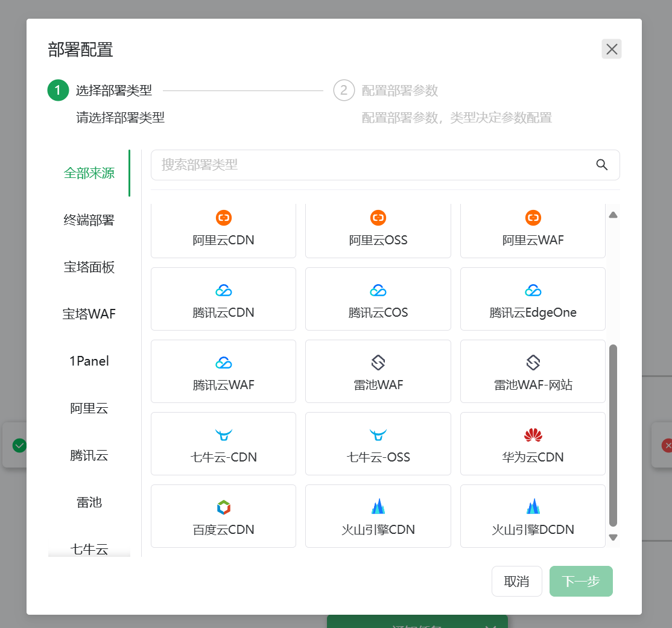Select the 华为云CDN Huawei icon
Screen dimensions: 672x628
pyautogui.click(x=533, y=435)
